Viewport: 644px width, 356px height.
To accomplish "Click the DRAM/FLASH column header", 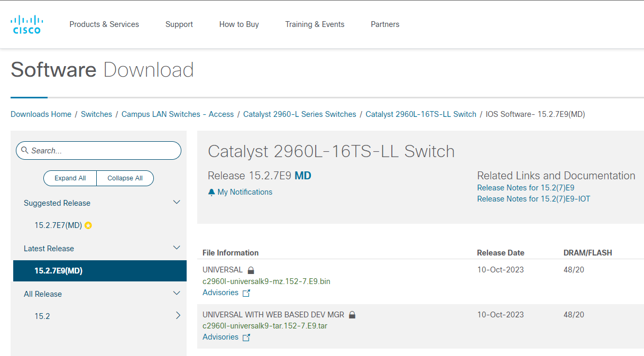I will pos(588,253).
